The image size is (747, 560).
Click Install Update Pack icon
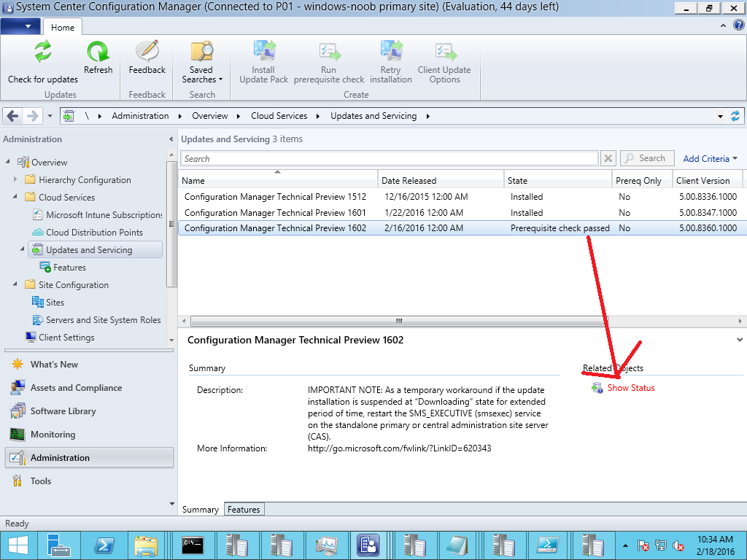point(264,51)
